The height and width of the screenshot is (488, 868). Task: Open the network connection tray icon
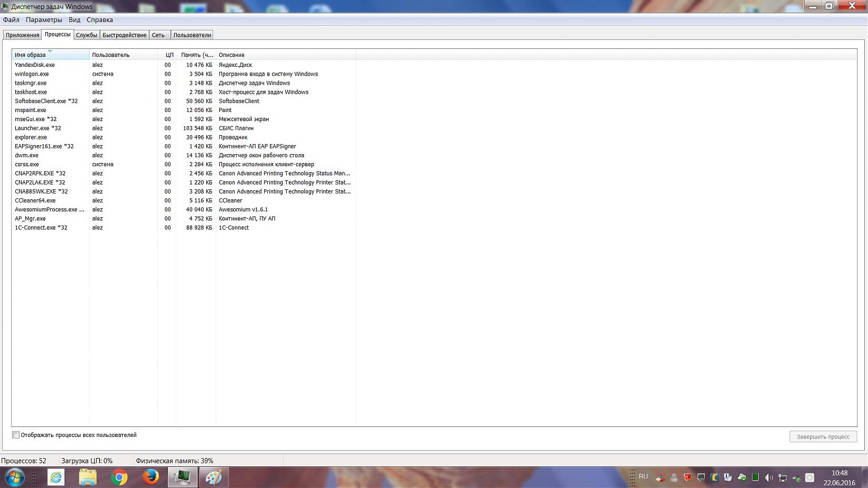[783, 477]
